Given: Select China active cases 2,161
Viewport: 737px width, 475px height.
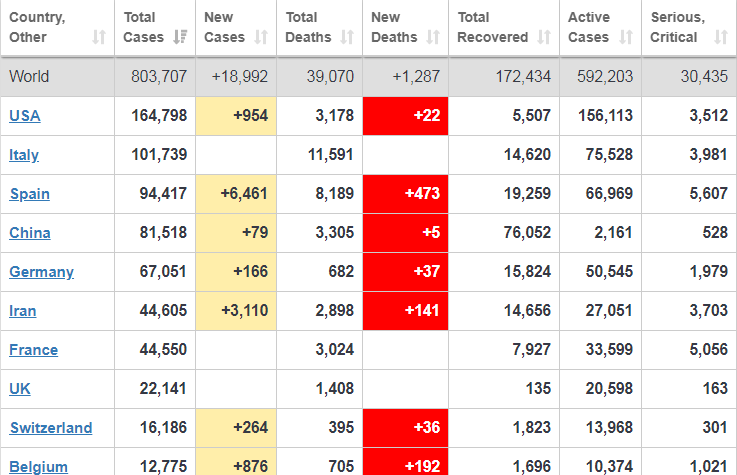Looking at the screenshot, I should coord(613,233).
